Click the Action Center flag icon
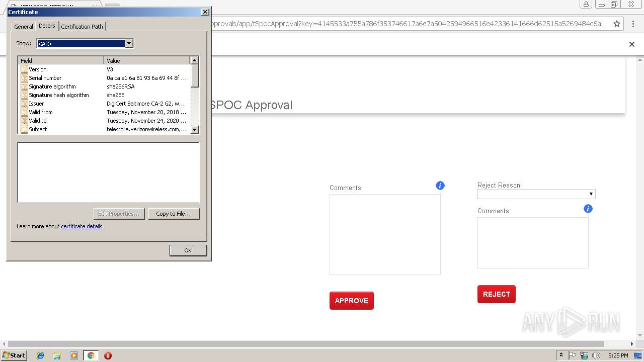Viewport: 644px width, 362px height. [x=572, y=355]
